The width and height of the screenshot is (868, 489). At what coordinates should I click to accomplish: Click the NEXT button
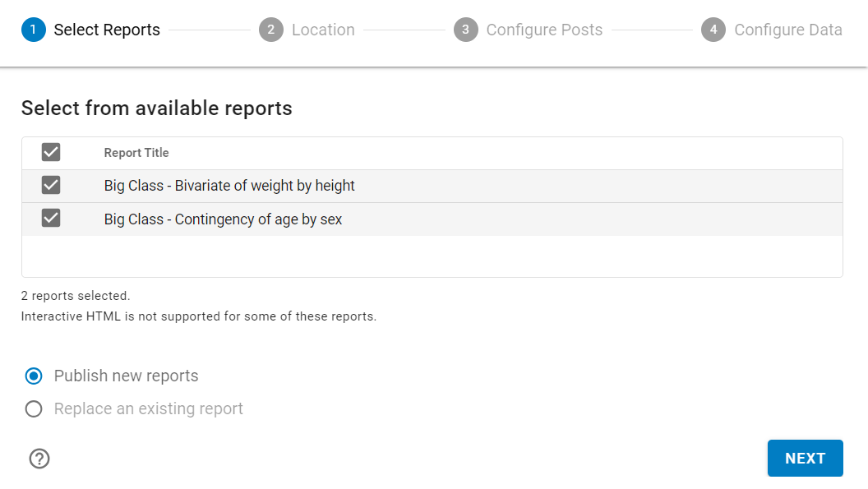pos(805,458)
